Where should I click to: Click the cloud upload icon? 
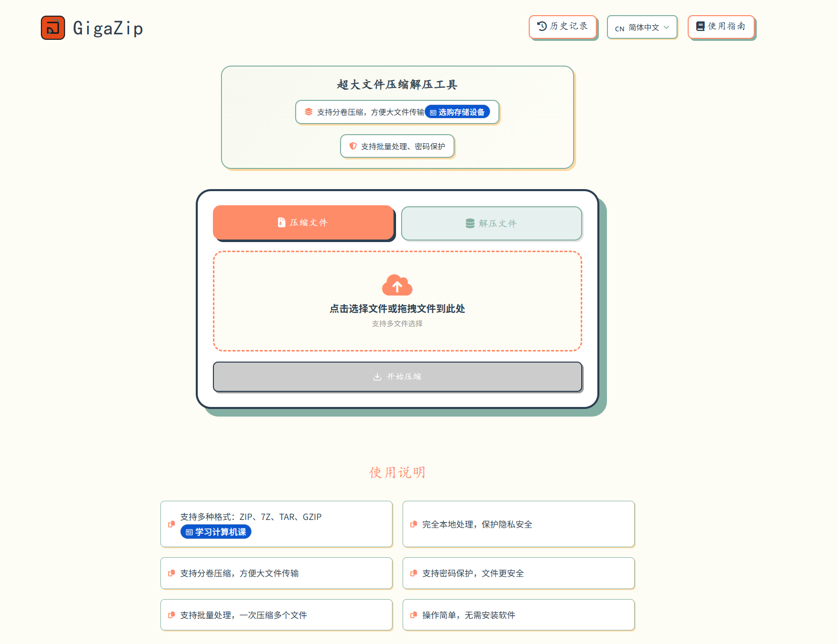(398, 285)
